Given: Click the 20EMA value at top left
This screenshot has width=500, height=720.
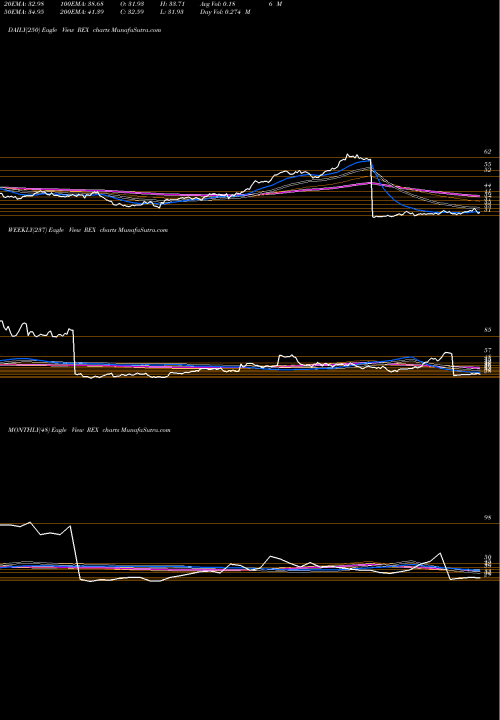Looking at the screenshot, I should point(22,4).
